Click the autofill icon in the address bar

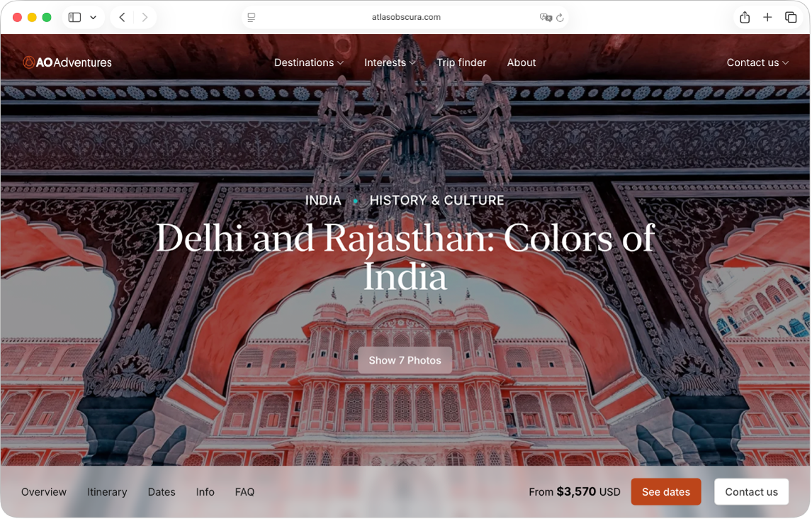click(x=544, y=17)
